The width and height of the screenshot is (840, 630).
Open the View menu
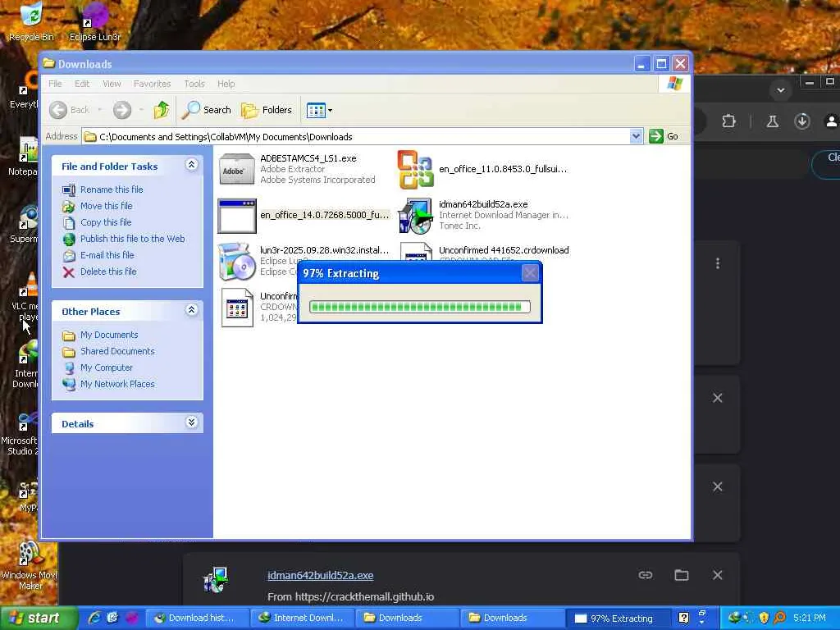coord(112,84)
